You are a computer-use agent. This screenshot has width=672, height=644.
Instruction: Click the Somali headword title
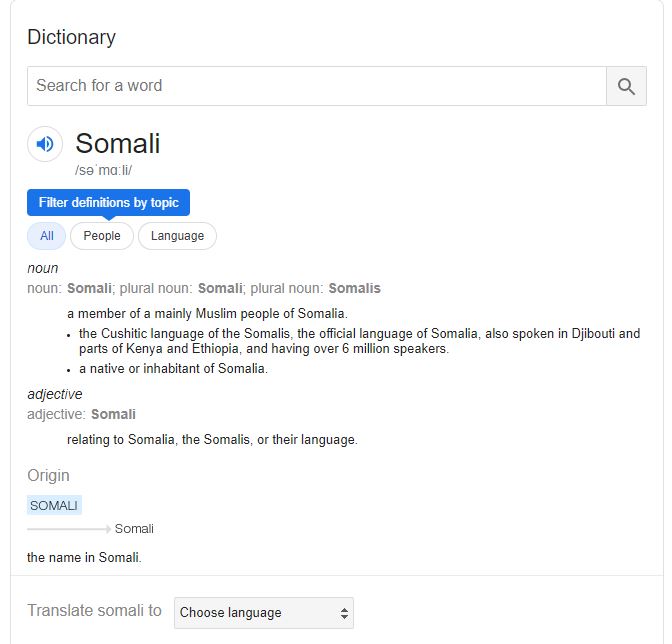[x=118, y=143]
